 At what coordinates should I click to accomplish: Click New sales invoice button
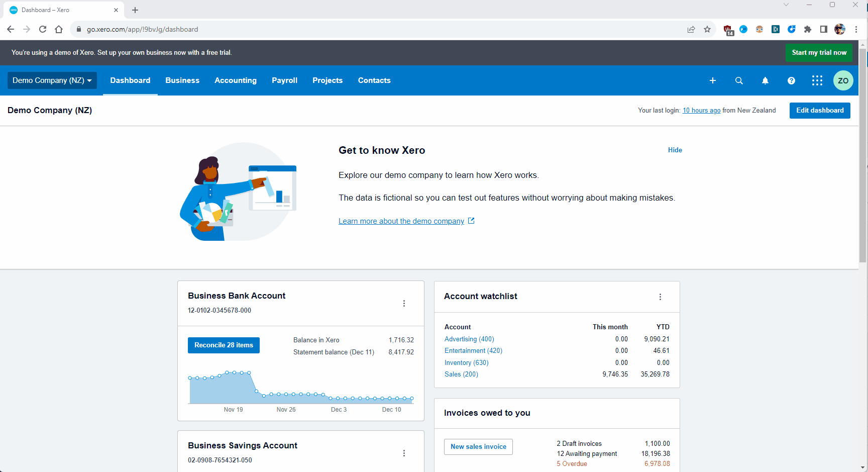point(478,447)
